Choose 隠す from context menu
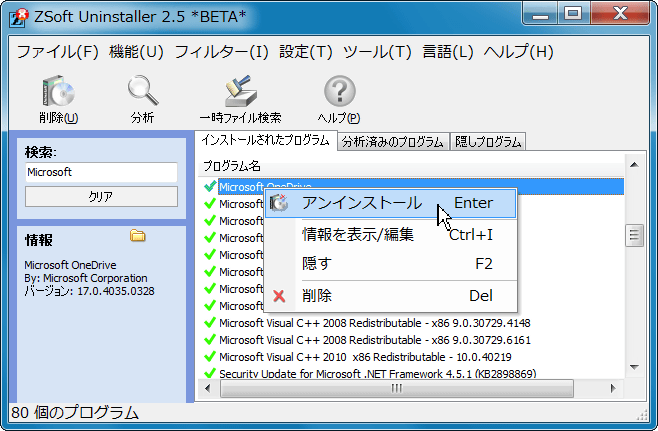Image resolution: width=658 pixels, height=431 pixels. [x=391, y=264]
